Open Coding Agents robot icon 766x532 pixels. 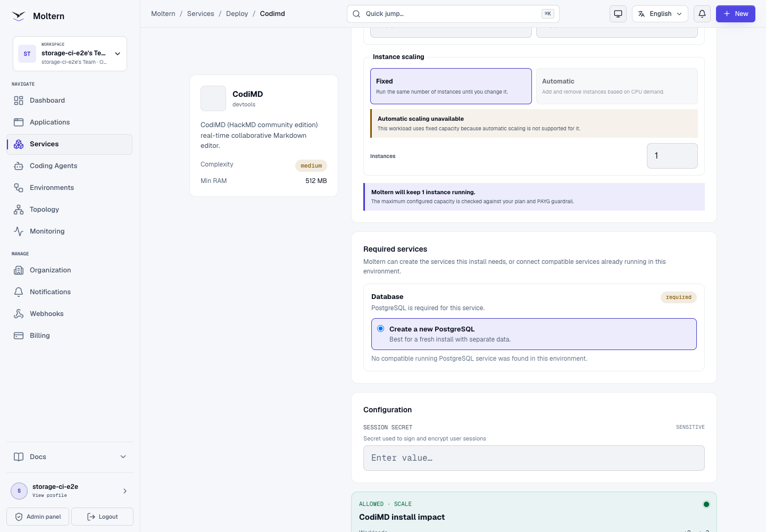click(19, 166)
